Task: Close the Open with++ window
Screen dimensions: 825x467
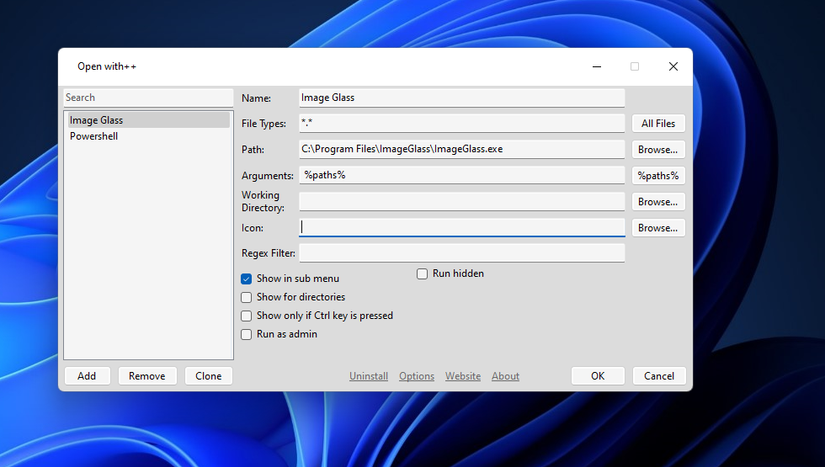Action: pos(673,67)
